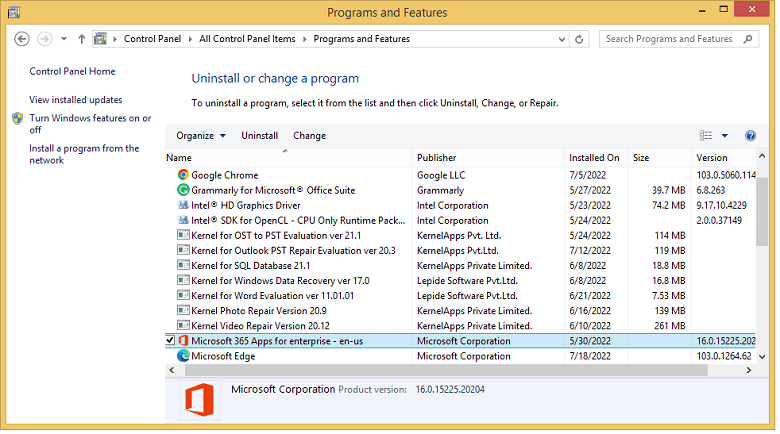Open Turn Windows features on or off

click(x=90, y=124)
